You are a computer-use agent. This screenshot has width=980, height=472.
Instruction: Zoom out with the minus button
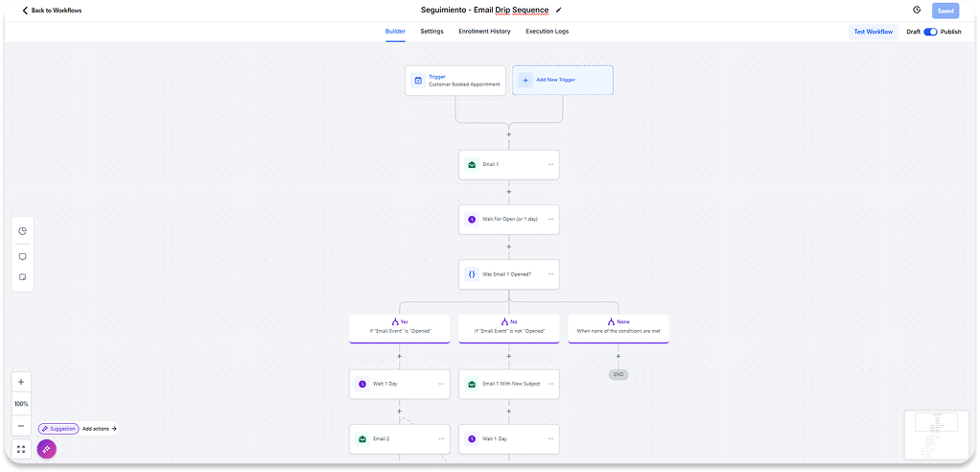[x=21, y=426]
